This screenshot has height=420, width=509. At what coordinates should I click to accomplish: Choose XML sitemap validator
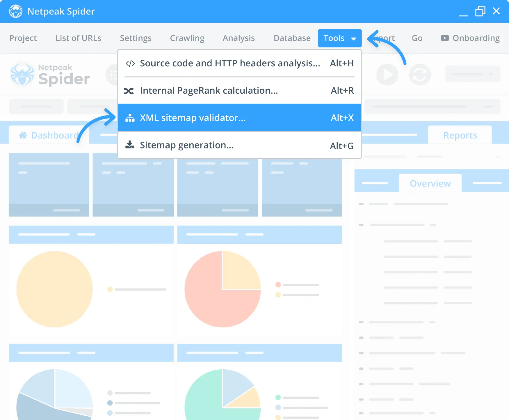(x=239, y=118)
